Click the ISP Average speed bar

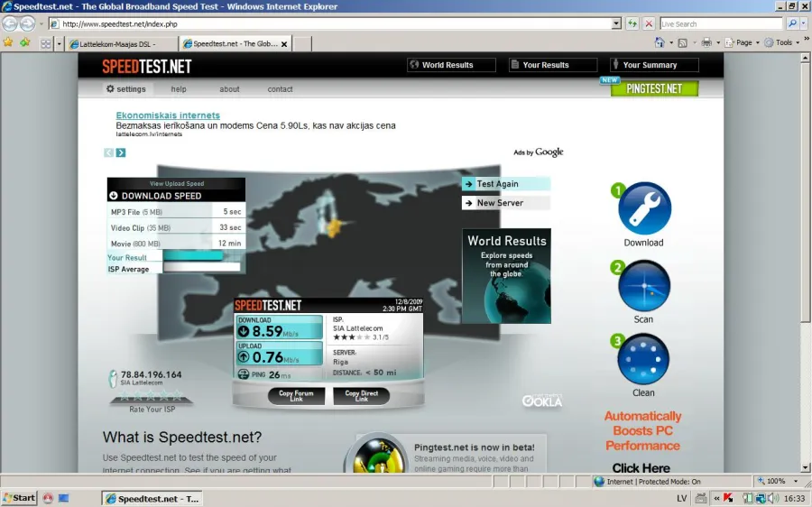tap(202, 267)
